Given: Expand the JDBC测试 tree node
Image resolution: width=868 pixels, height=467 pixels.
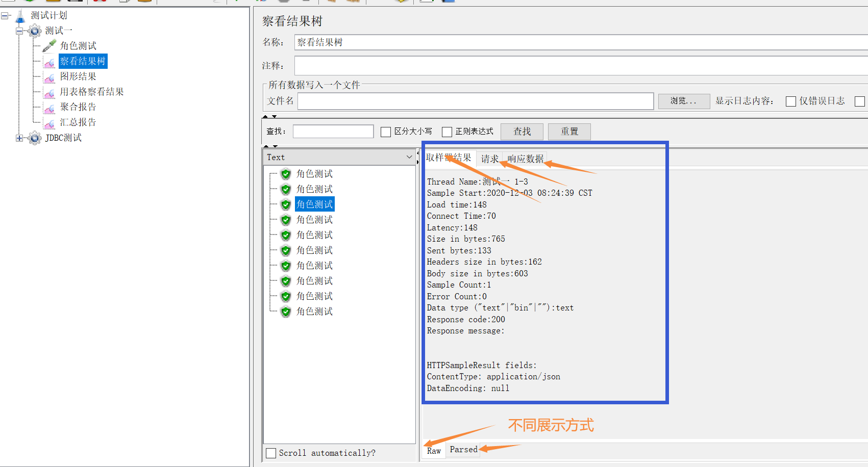Looking at the screenshot, I should pyautogui.click(x=19, y=138).
